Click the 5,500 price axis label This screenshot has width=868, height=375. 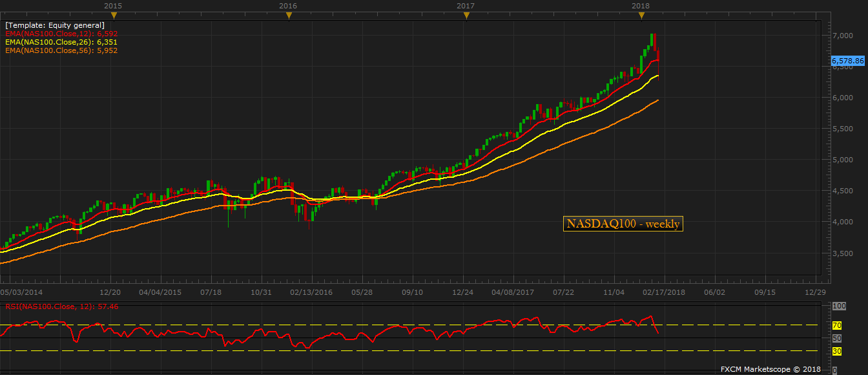(842, 129)
